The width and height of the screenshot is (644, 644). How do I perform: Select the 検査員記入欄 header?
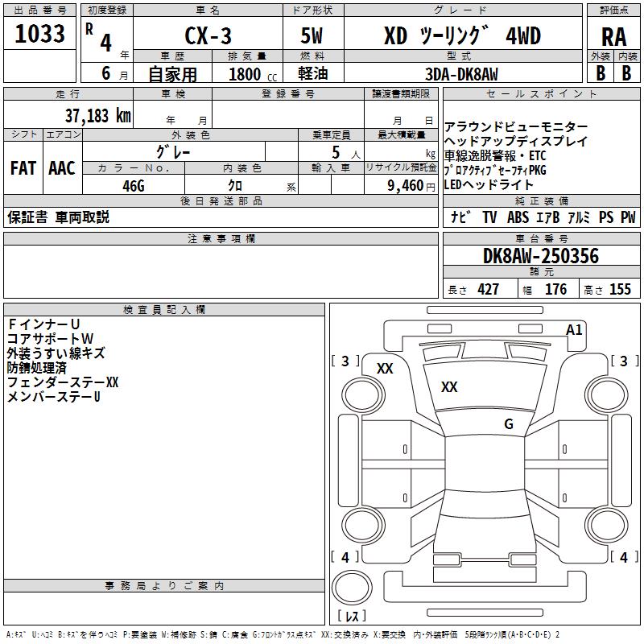coord(164,310)
